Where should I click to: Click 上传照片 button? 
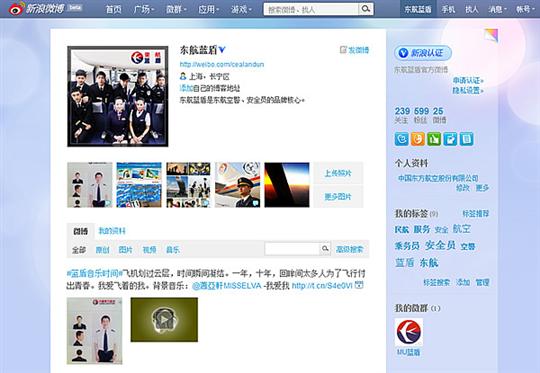coord(338,173)
